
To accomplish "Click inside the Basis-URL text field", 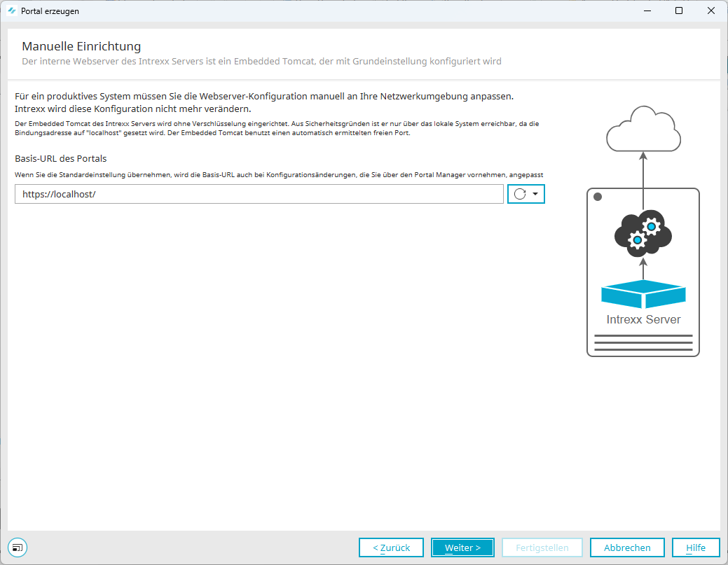I will tap(259, 194).
